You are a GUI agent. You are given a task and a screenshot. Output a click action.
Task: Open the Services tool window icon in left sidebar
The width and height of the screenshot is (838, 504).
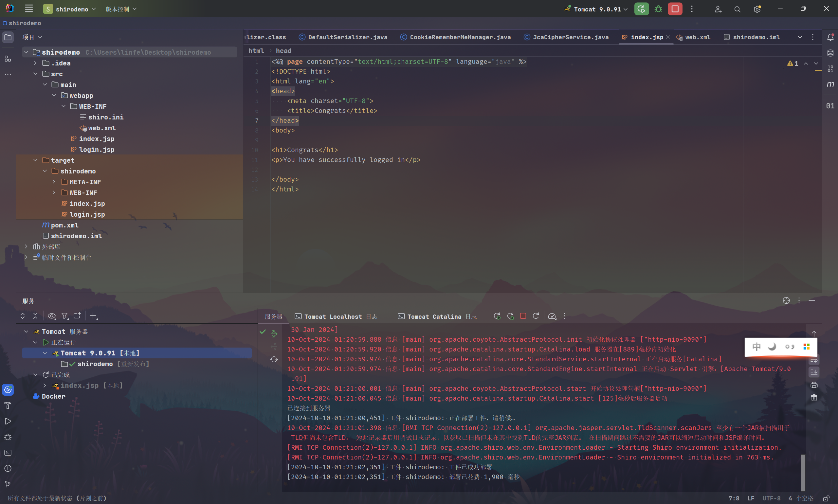pos(8,390)
